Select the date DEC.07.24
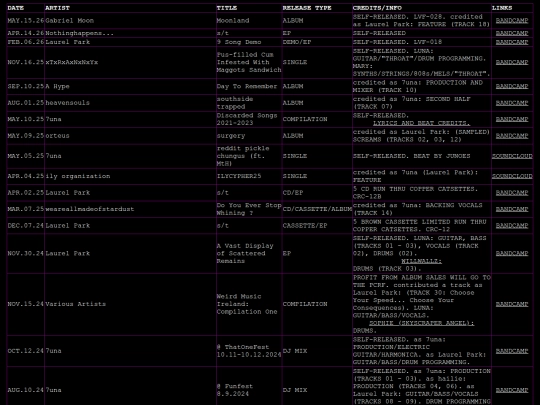 click(x=25, y=226)
